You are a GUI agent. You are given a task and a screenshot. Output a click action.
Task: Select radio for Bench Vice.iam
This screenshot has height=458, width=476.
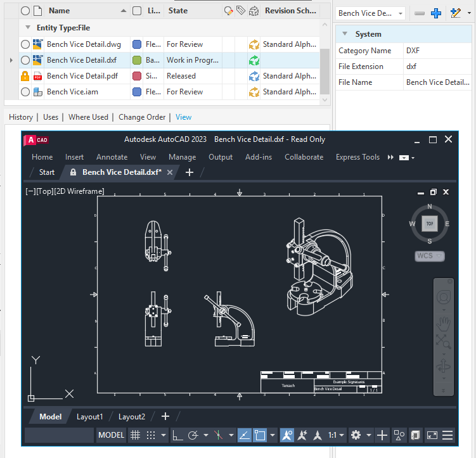[x=25, y=92]
